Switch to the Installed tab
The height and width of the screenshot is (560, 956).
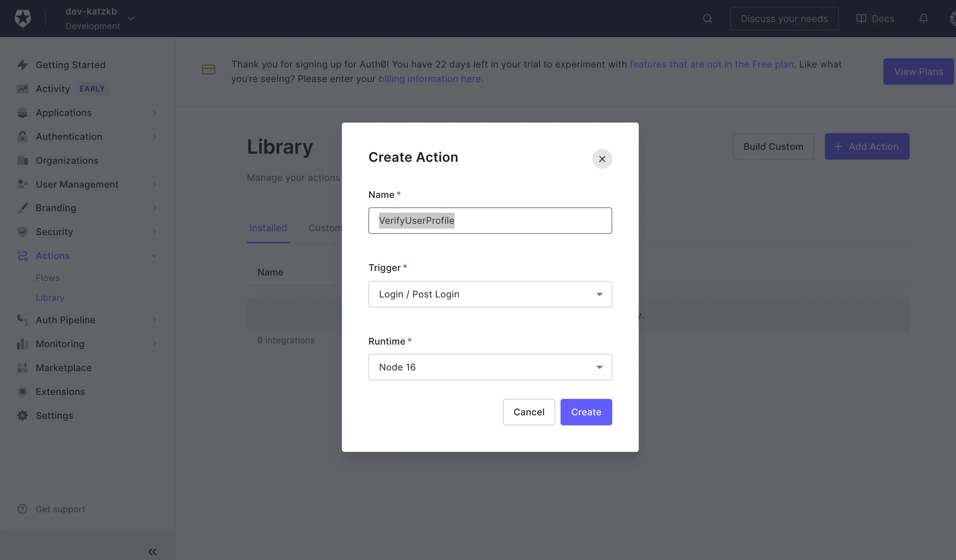(x=268, y=228)
